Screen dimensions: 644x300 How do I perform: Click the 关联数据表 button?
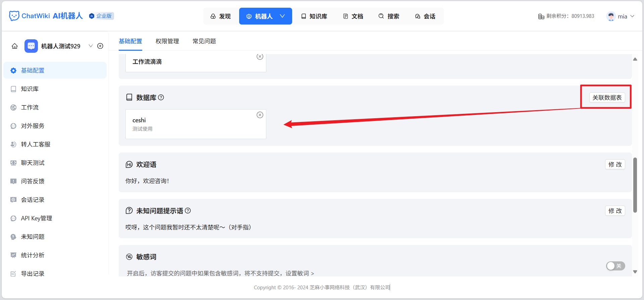(x=607, y=97)
